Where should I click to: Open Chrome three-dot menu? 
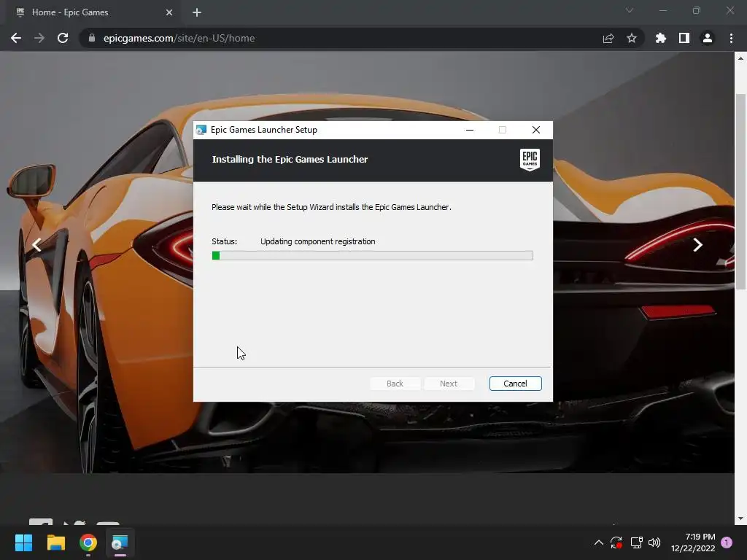pos(731,38)
